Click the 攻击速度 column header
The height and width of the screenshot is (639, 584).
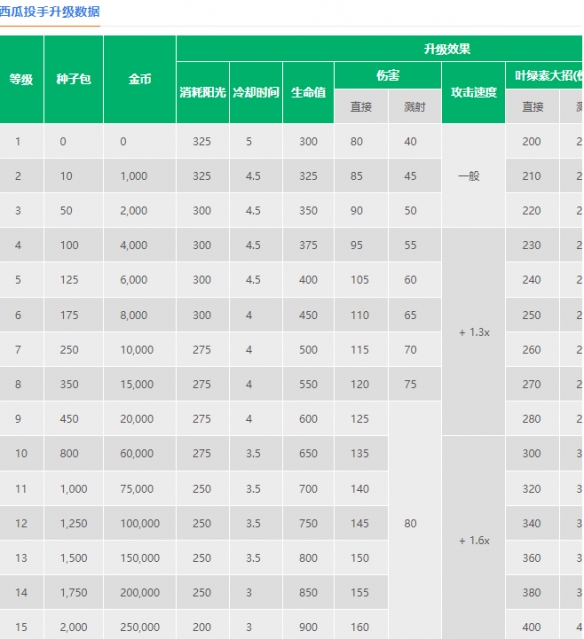click(x=474, y=93)
